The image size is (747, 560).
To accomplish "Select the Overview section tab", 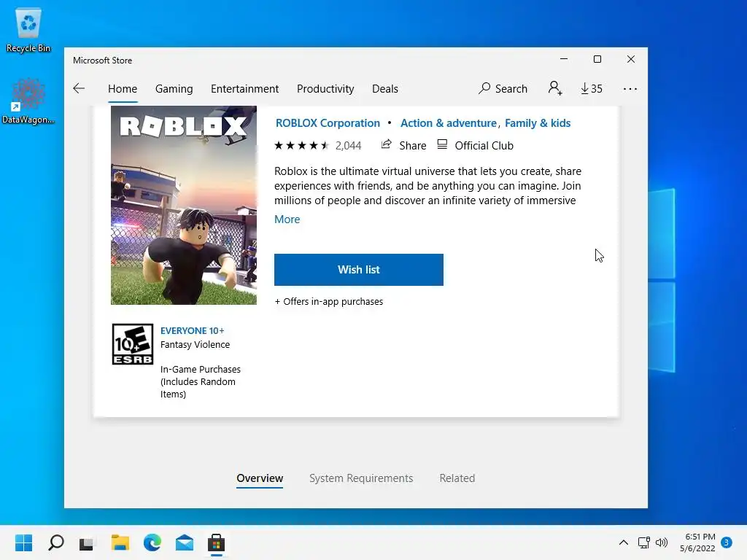I will tap(260, 478).
